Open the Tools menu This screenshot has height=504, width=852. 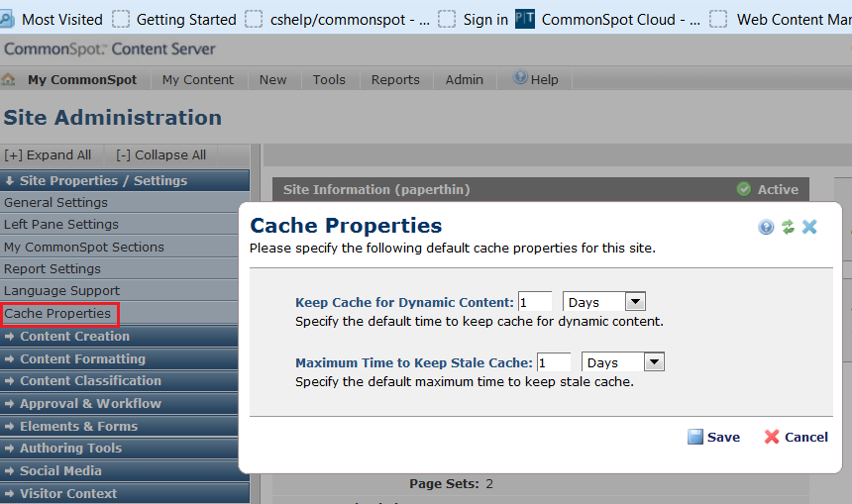tap(329, 80)
